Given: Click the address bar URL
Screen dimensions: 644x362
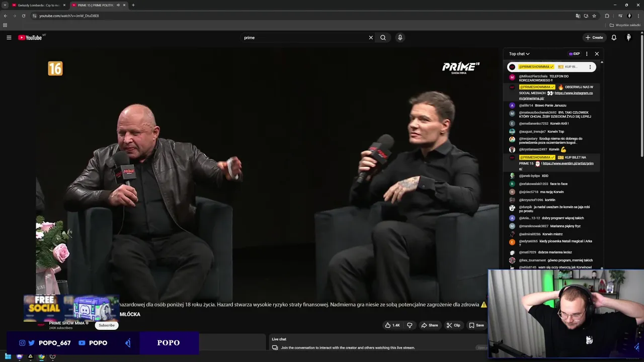Looking at the screenshot, I should [x=69, y=16].
